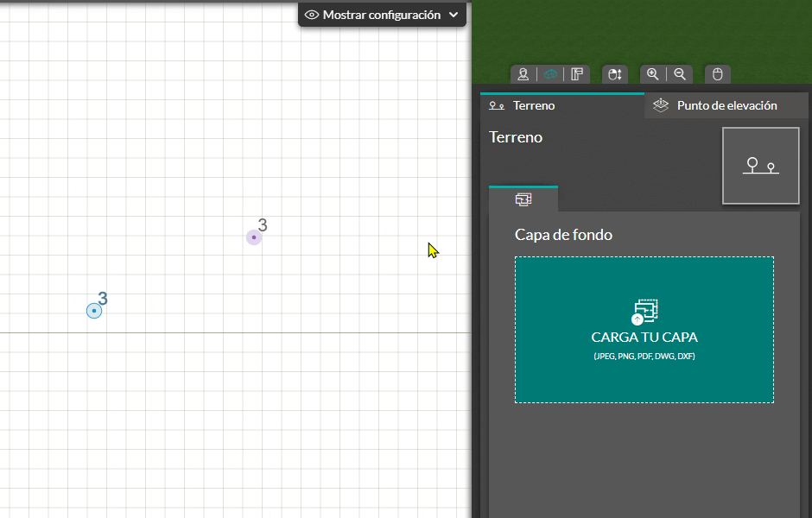The height and width of the screenshot is (518, 812).
Task: Switch to top plan view icon
Action: point(577,74)
